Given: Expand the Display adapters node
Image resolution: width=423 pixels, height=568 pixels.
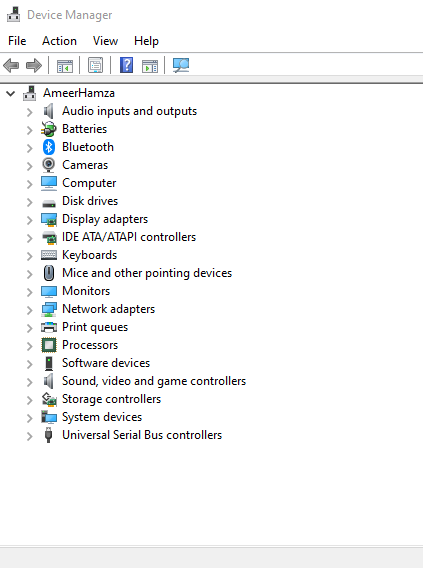Looking at the screenshot, I should coord(30,220).
